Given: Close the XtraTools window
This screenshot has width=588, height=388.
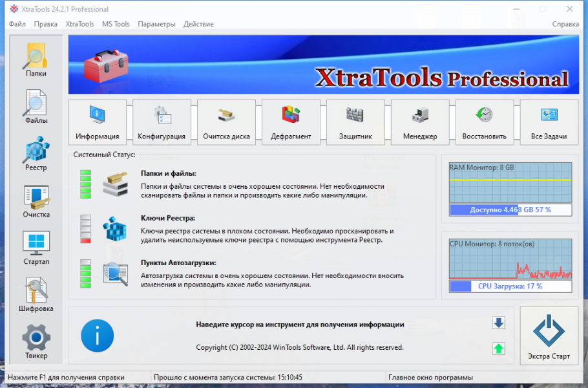Looking at the screenshot, I should pos(569,9).
